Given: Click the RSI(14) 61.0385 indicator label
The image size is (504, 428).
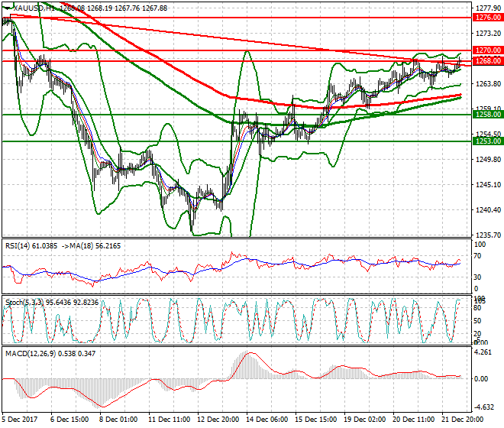Looking at the screenshot, I should [x=31, y=246].
